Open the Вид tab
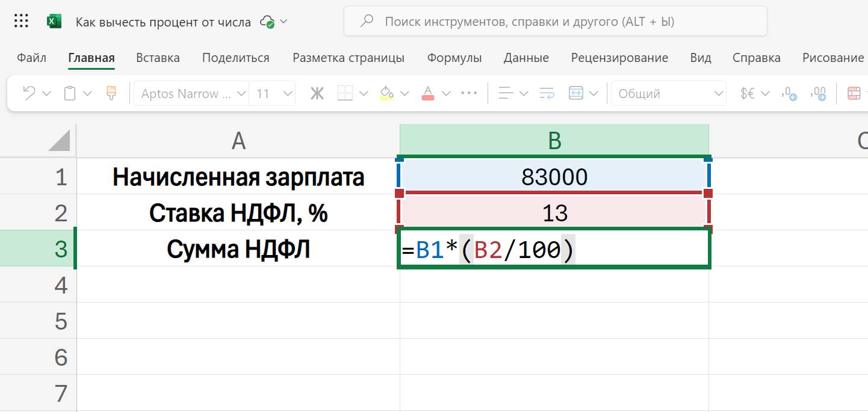Screen dimensions: 868x412 701,58
